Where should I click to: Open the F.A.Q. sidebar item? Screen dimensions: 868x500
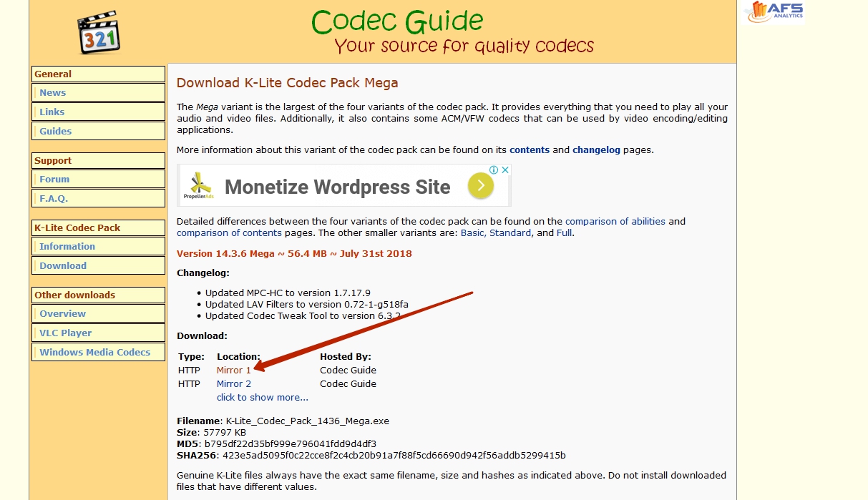point(54,199)
